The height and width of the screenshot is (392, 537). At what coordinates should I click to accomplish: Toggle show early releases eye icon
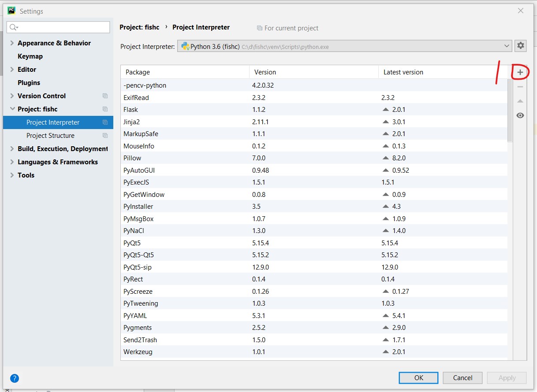coord(520,115)
